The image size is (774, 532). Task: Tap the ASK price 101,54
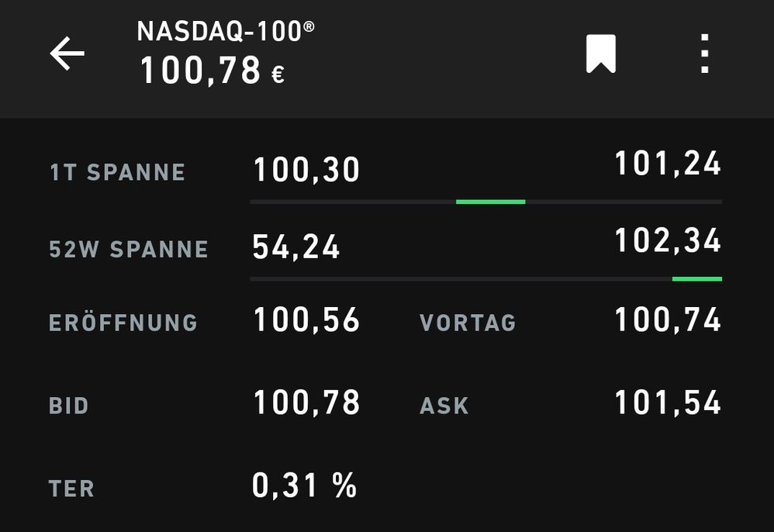668,403
